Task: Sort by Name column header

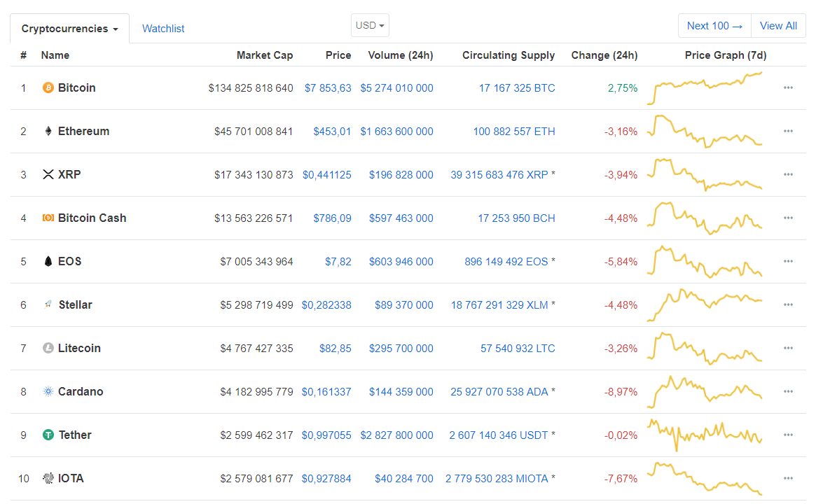Action: 55,55
